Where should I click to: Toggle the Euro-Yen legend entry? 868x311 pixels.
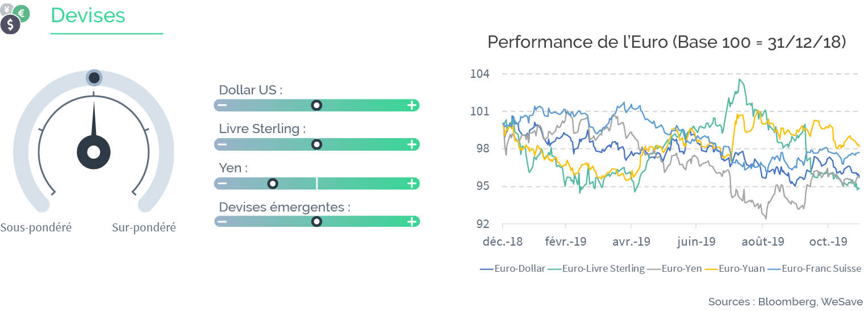pos(675,269)
